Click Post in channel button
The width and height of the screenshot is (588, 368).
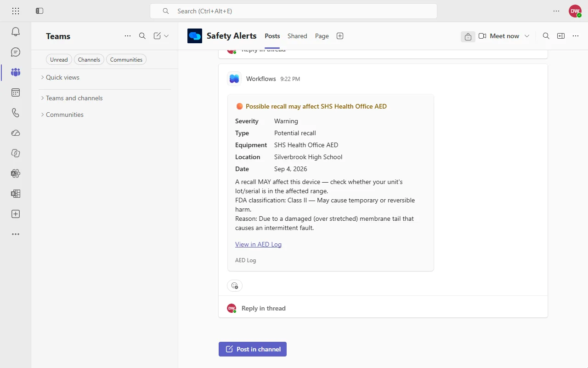[x=253, y=349]
